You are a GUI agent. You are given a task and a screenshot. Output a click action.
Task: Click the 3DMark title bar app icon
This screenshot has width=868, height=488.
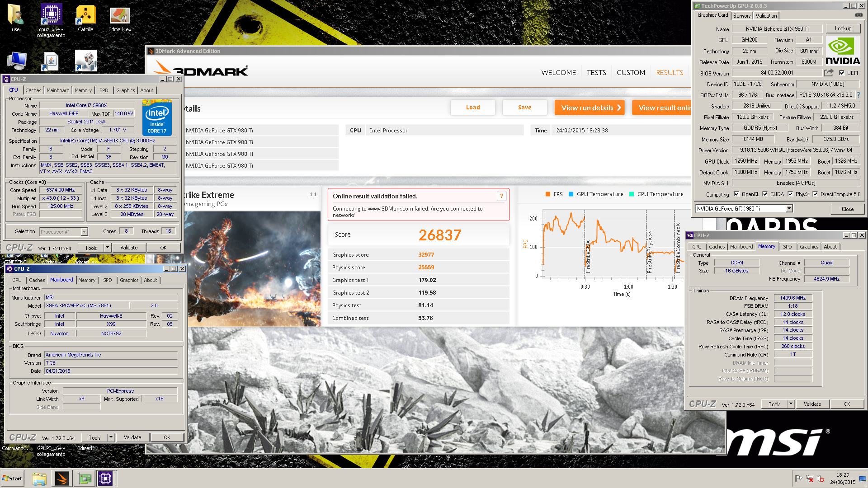click(151, 51)
